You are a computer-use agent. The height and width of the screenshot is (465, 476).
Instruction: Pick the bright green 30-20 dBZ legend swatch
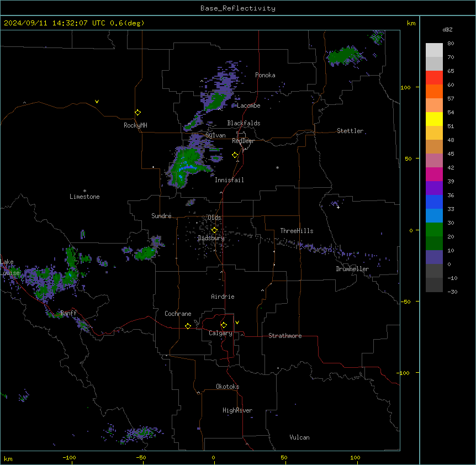click(434, 230)
